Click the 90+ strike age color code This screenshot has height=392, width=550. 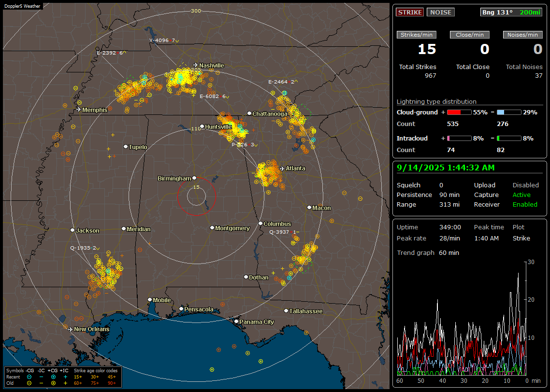pos(112,383)
